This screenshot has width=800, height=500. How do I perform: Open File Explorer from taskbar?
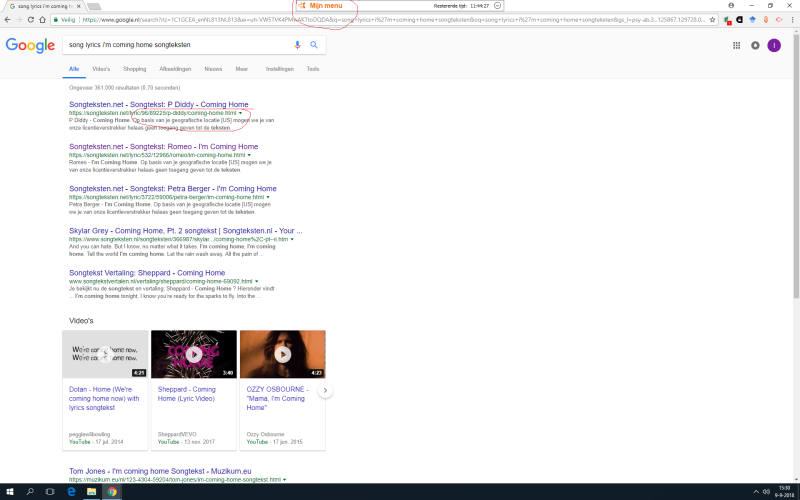[92, 492]
